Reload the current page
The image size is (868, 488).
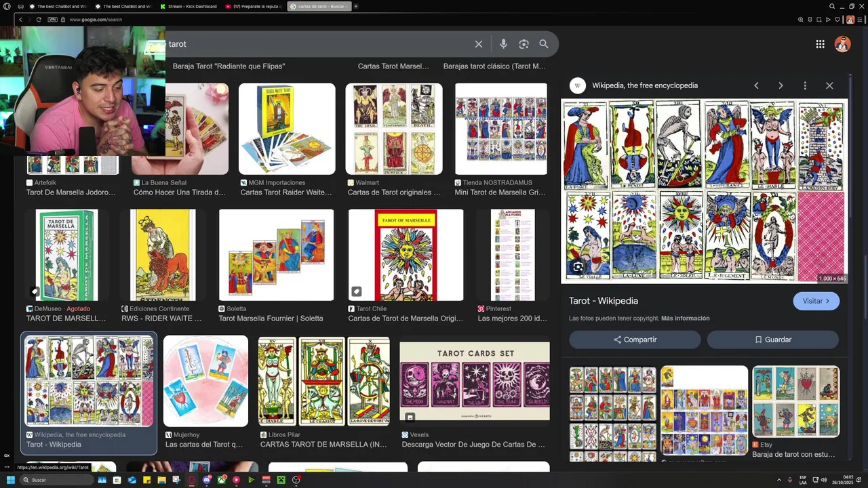pyautogui.click(x=39, y=20)
